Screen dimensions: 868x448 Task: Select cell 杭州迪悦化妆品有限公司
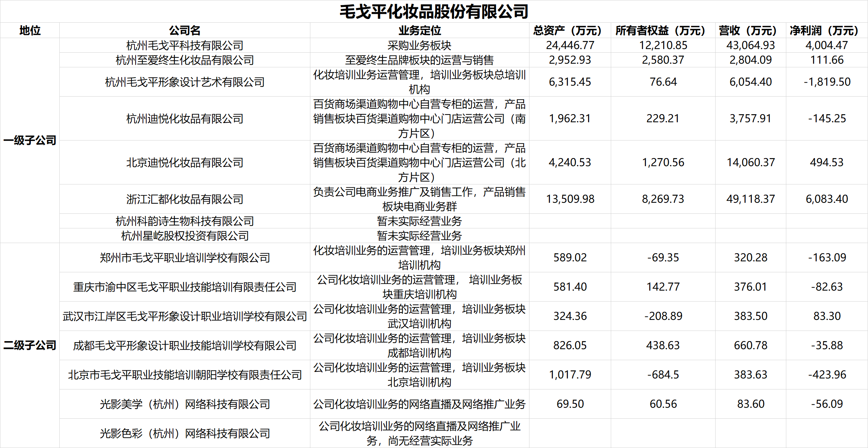(x=185, y=119)
